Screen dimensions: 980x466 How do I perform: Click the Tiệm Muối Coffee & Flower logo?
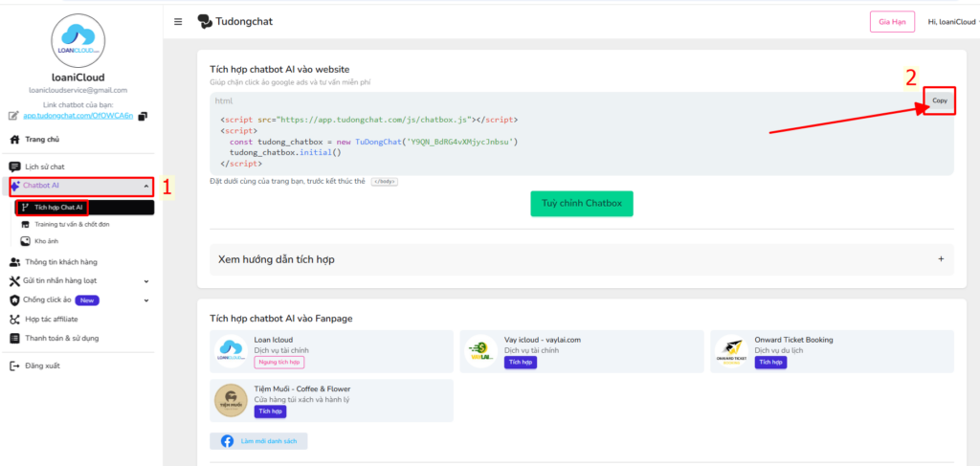click(232, 400)
